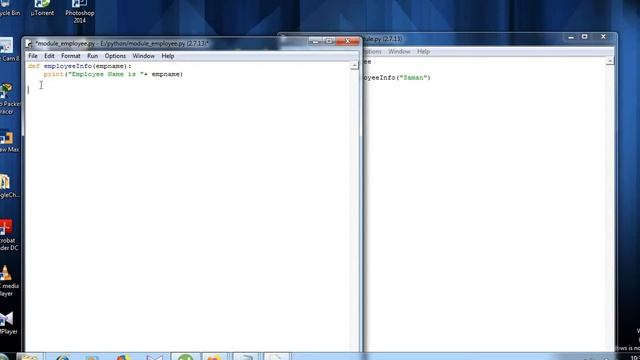The width and height of the screenshot is (640, 360).
Task: Minimize the right IDLE window
Action: click(571, 37)
